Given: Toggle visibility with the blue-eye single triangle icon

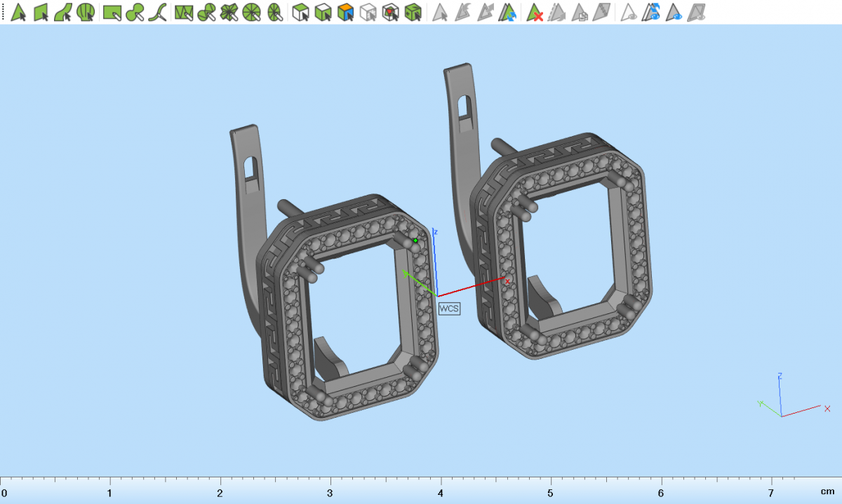Looking at the screenshot, I should (675, 12).
